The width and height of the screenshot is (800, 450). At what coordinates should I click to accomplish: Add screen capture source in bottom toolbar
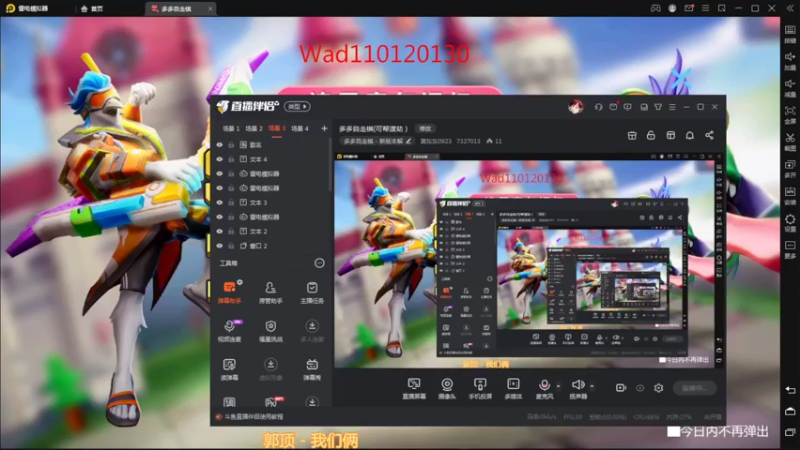(x=414, y=388)
